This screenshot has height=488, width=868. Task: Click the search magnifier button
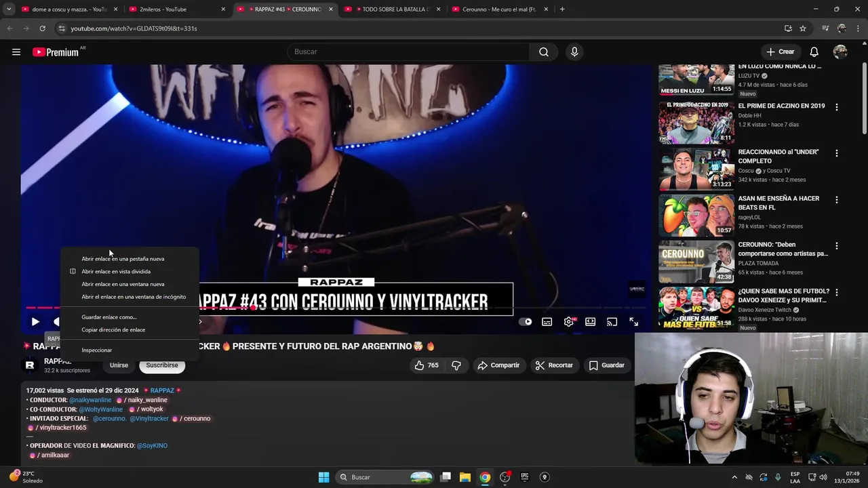544,52
